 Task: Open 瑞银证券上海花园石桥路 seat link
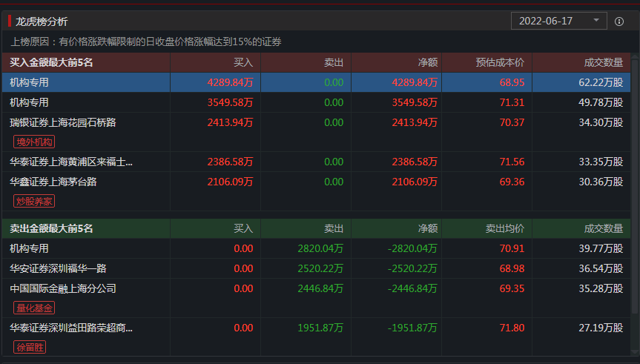[63, 122]
